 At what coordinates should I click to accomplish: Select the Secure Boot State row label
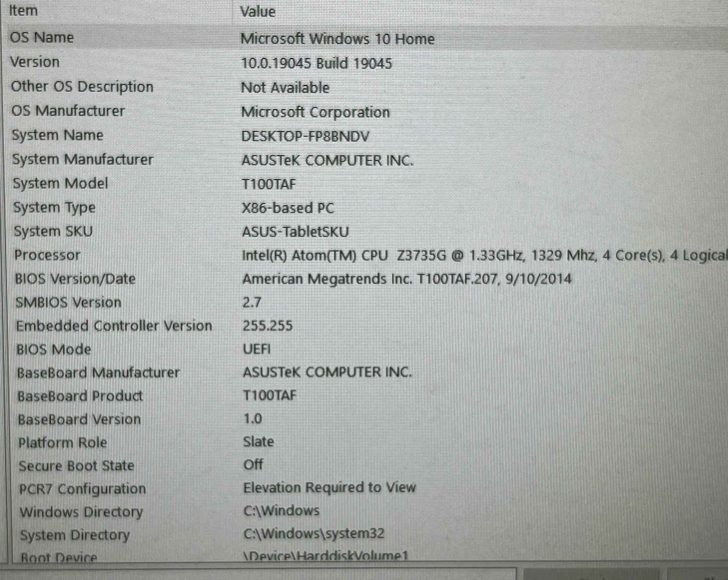[76, 466]
